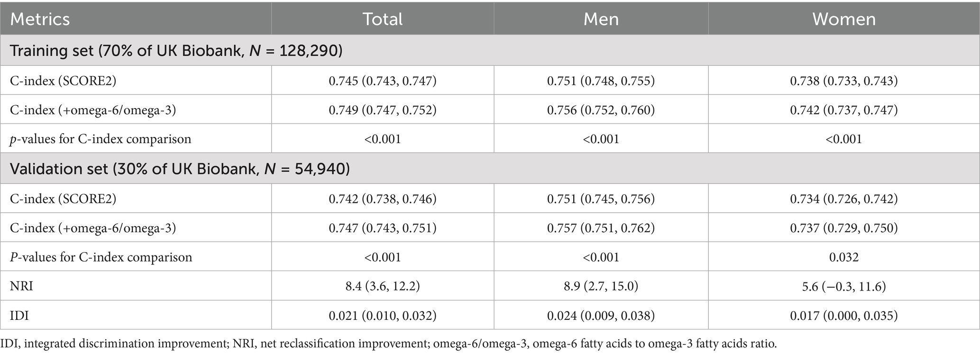Viewport: 980px width, 354px height.
Task: Click the Metrics column header
Action: [40, 19]
